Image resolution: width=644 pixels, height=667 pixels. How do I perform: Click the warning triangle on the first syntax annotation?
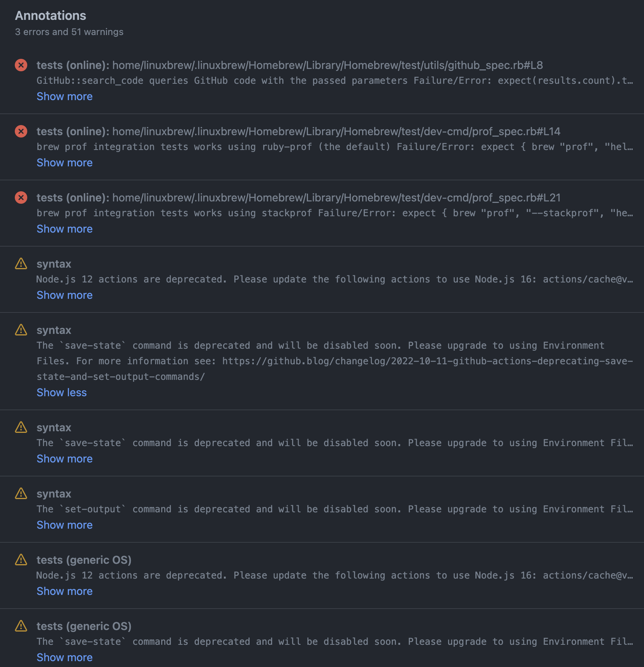coord(21,264)
